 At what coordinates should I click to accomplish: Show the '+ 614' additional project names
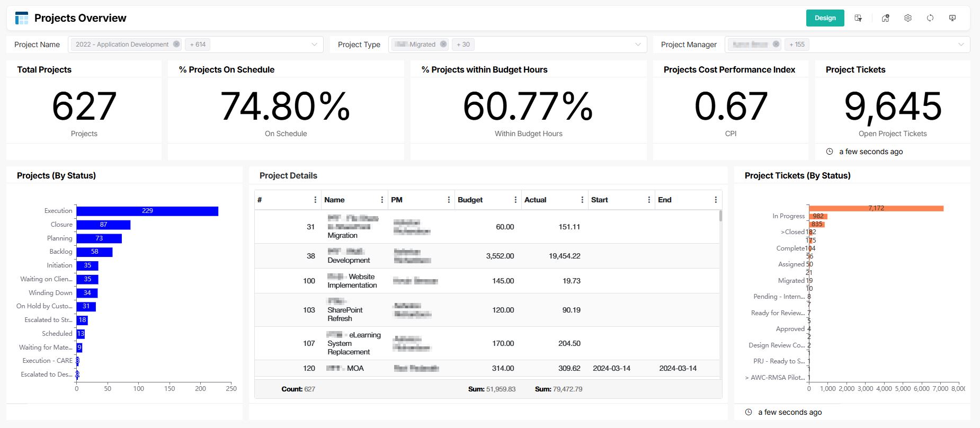point(198,44)
